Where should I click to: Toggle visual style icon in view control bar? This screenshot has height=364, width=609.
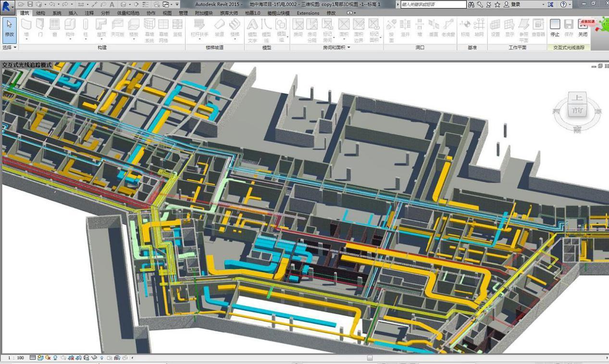(x=40, y=358)
